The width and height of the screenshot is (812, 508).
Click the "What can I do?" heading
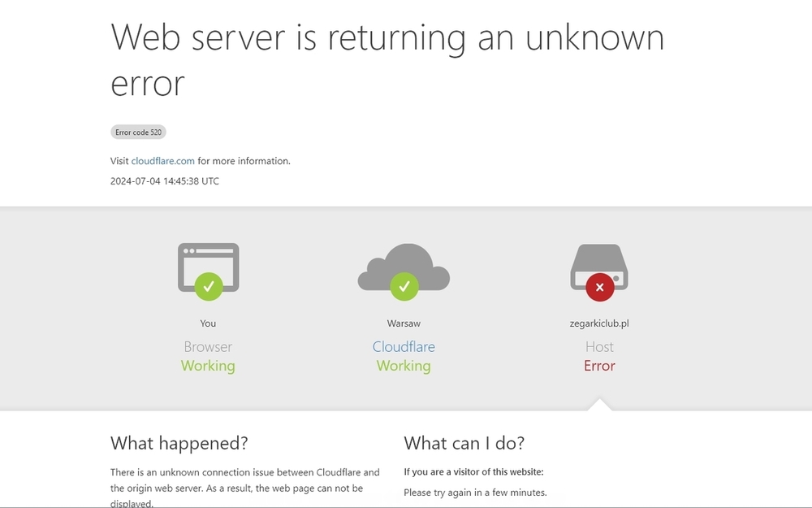(x=464, y=443)
